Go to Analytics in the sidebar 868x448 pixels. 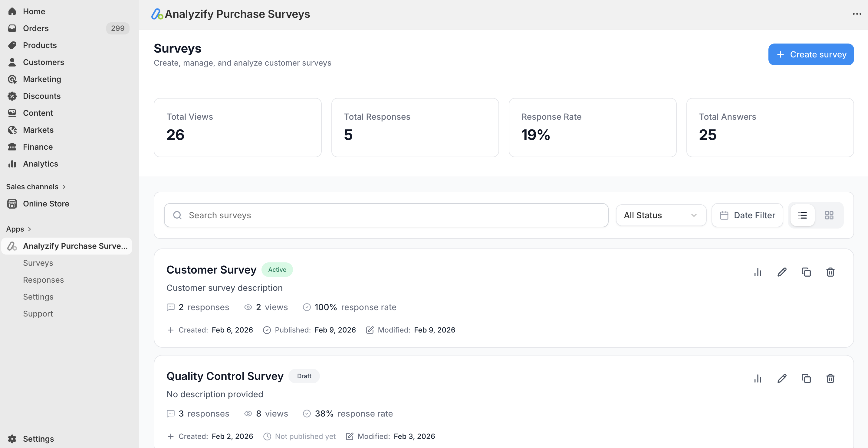coord(41,164)
